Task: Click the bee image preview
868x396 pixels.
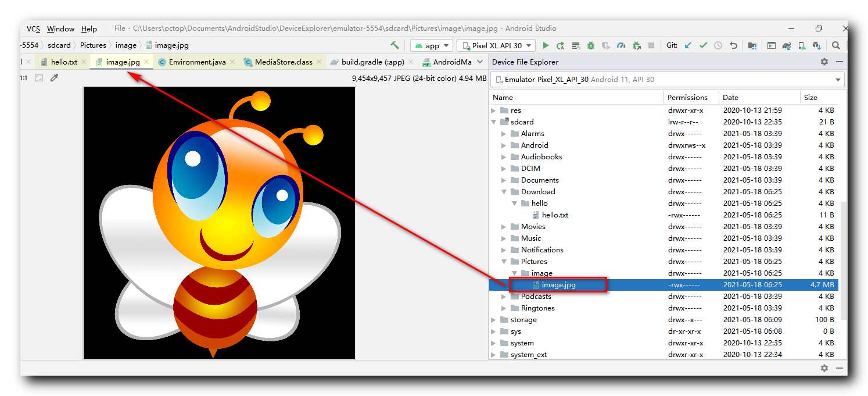Action: point(219,223)
